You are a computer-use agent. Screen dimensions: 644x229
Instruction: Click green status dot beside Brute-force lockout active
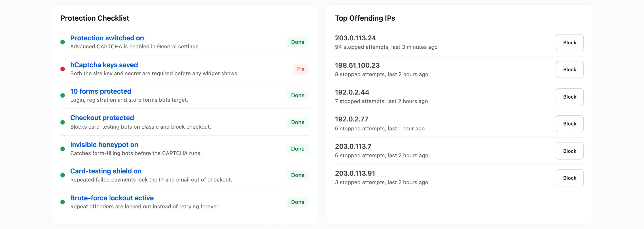(x=63, y=202)
